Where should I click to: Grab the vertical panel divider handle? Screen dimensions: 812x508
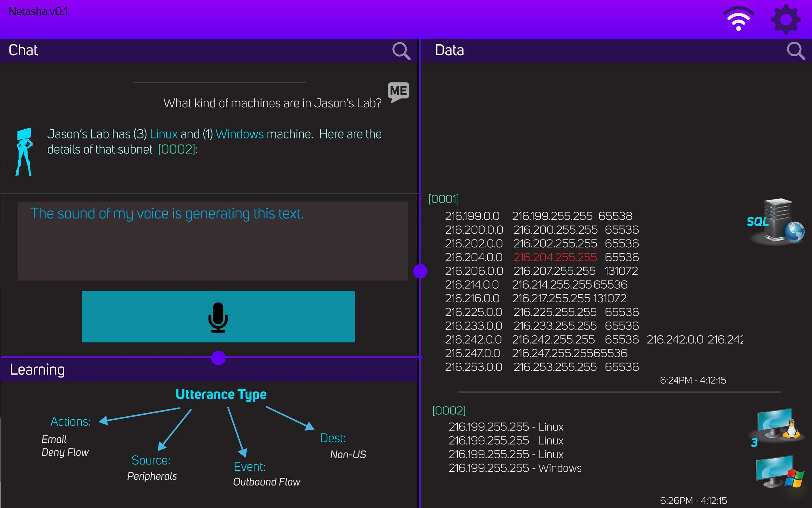point(420,271)
